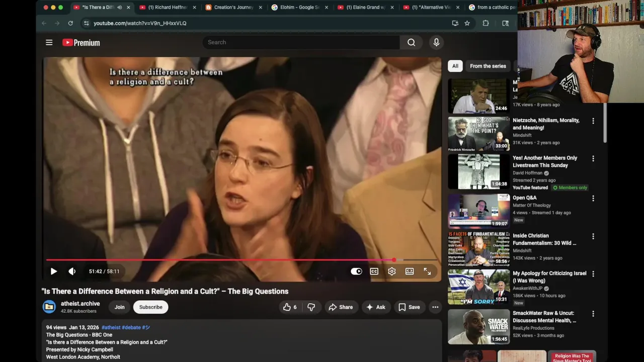Open Inside Christian Fundamentalism title
The width and height of the screenshot is (644, 362).
point(544,239)
